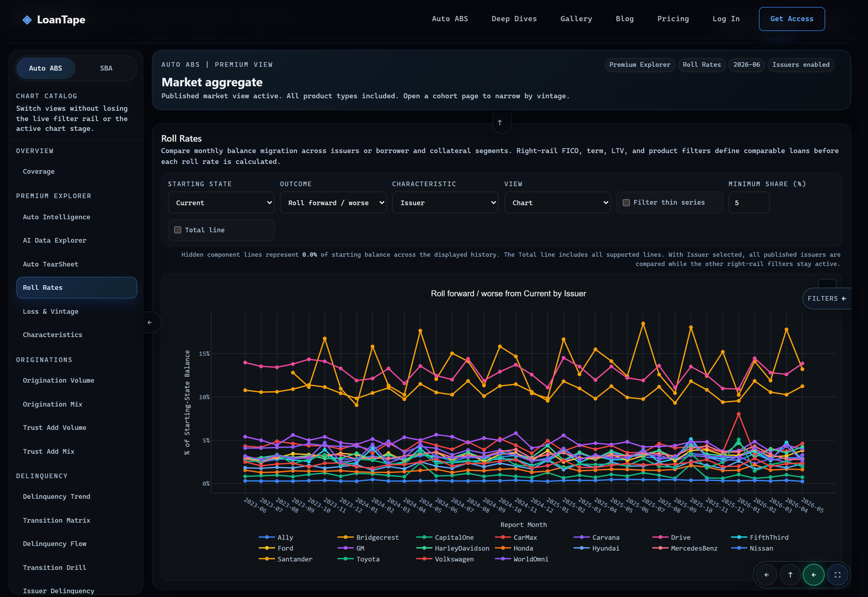Open the Origination Mix chart
The image size is (868, 597).
tap(76, 404)
